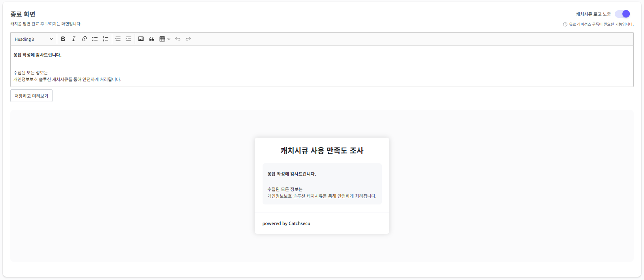Viewport: 644px width, 280px height.
Task: Decrease indent of text
Action: 118,39
